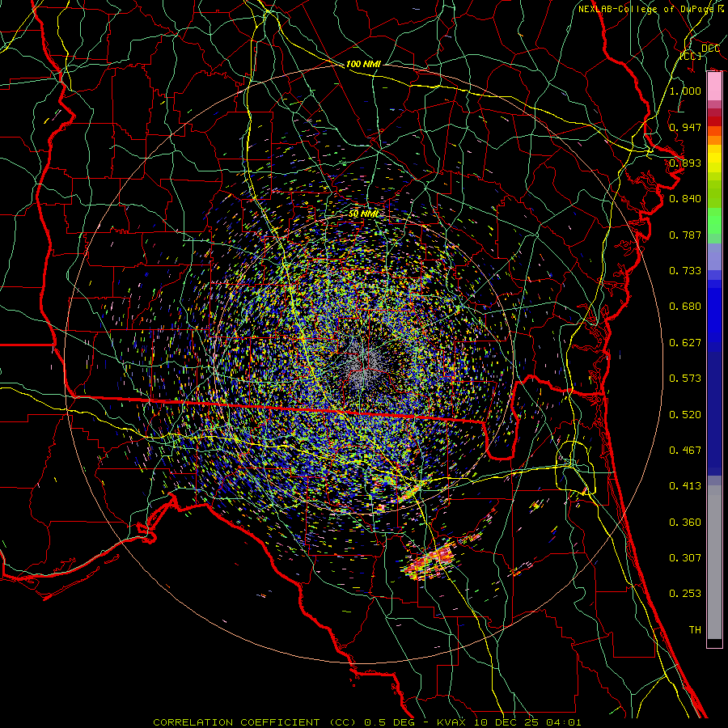
Task: Pick the lavender band on the color scale
Action: pyautogui.click(x=714, y=256)
